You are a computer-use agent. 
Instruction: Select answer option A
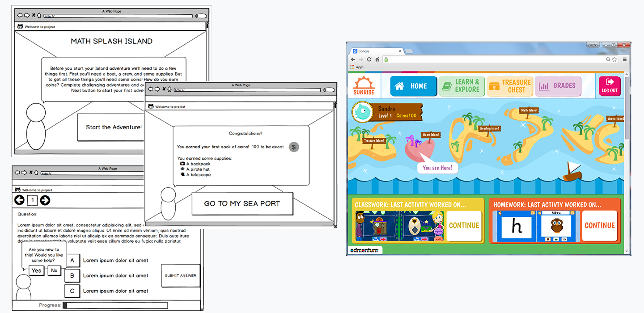pyautogui.click(x=72, y=260)
